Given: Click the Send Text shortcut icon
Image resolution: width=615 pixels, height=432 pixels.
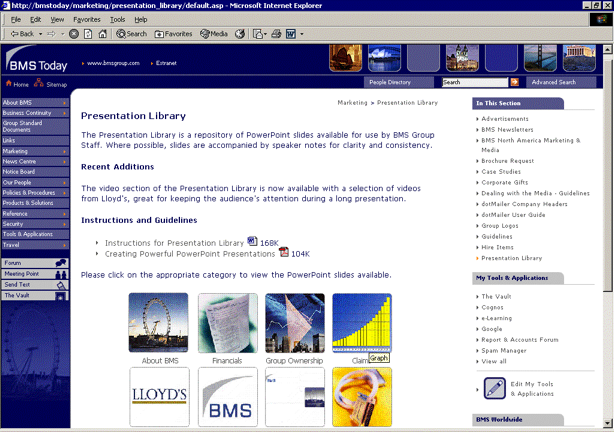Looking at the screenshot, I should pos(61,285).
